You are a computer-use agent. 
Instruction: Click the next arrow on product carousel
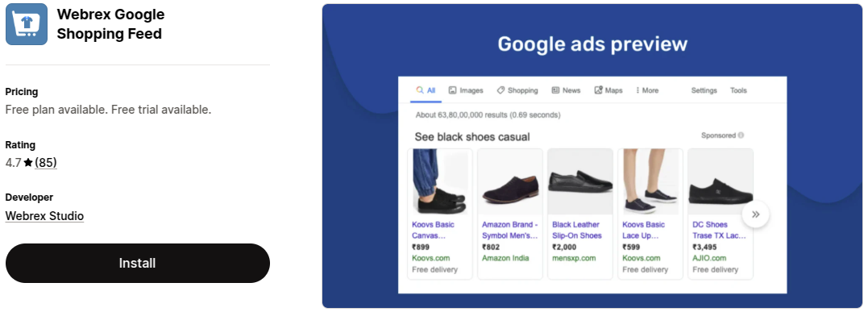click(756, 214)
